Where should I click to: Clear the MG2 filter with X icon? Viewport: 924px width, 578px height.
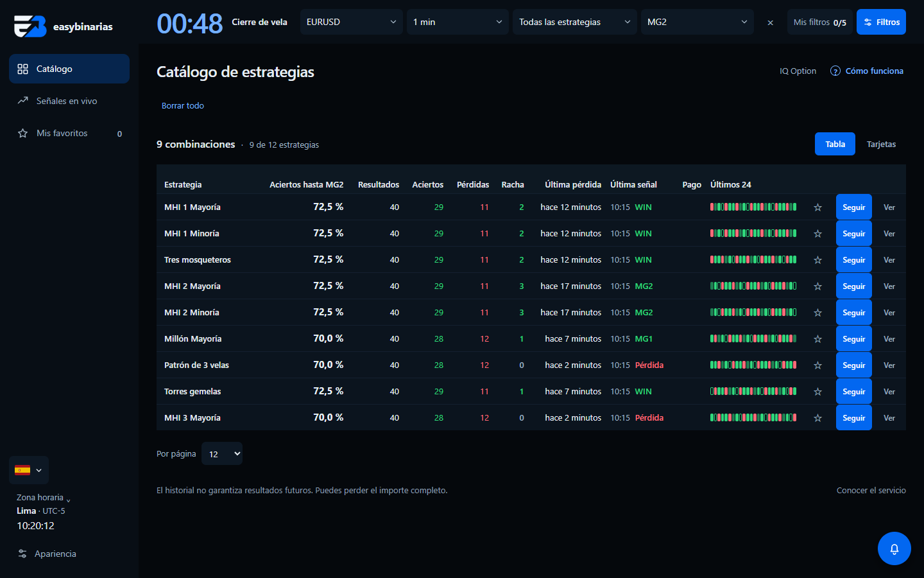[770, 22]
